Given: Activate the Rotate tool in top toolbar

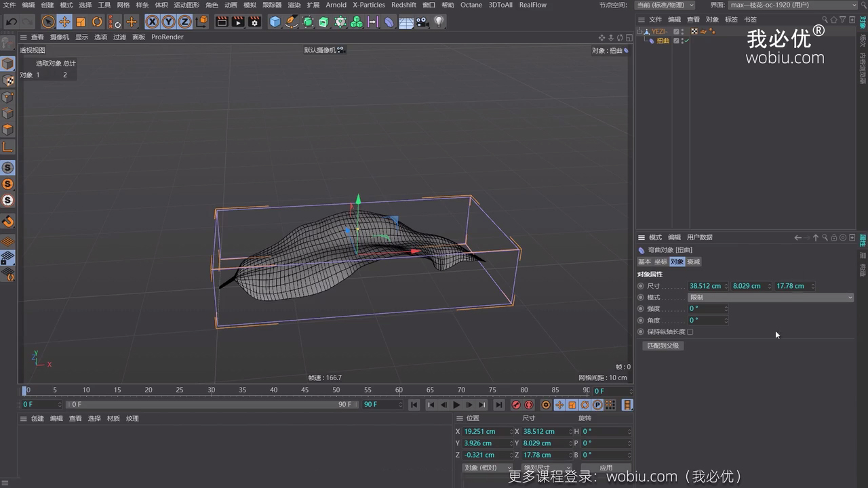Looking at the screenshot, I should click(x=97, y=22).
